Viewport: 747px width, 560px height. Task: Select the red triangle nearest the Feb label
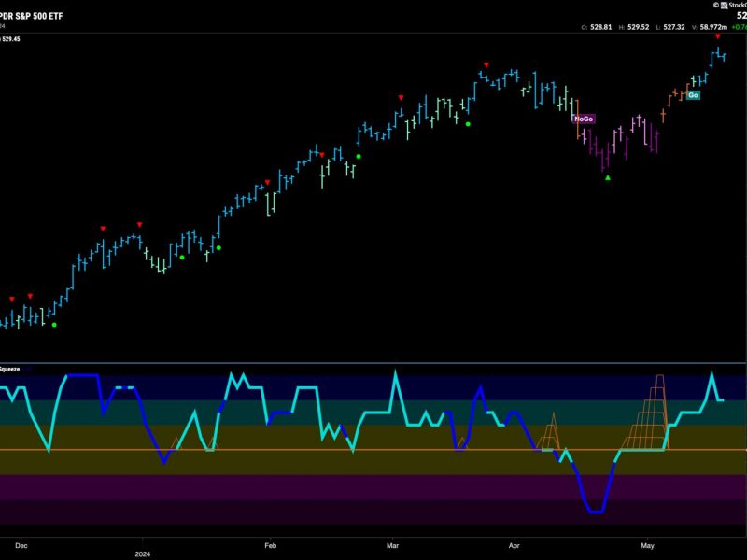pos(267,182)
